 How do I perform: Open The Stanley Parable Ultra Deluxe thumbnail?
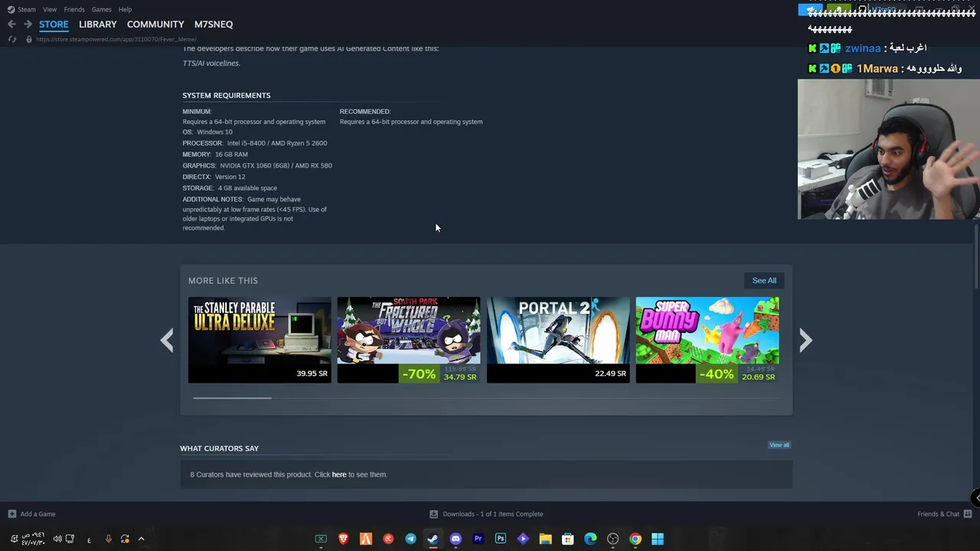click(x=260, y=340)
